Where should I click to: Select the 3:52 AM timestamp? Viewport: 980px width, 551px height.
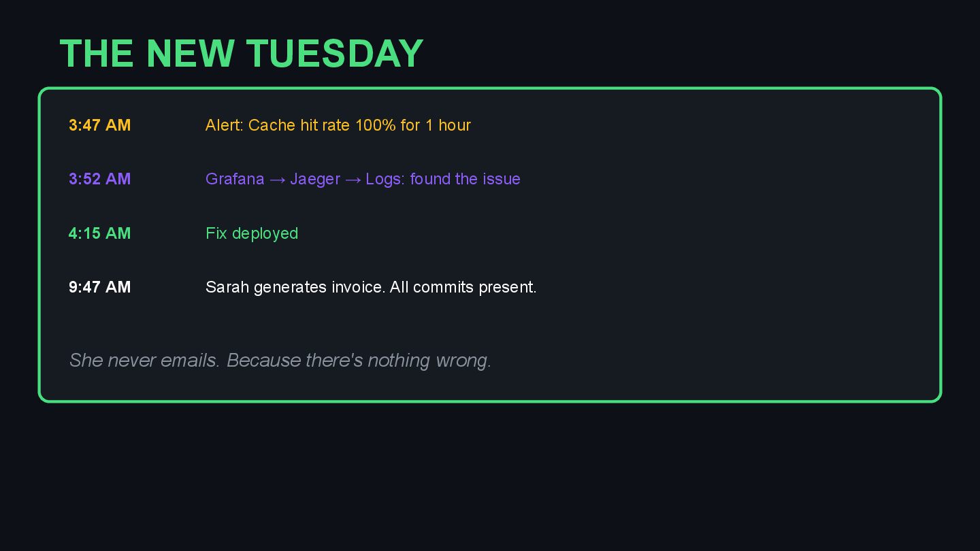click(99, 179)
